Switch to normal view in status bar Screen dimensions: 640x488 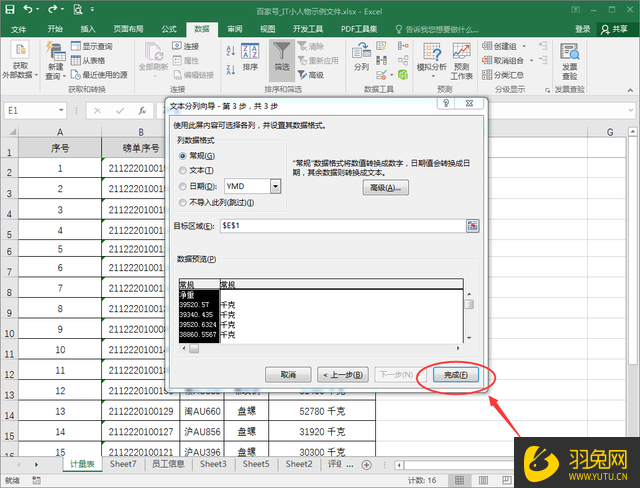[459, 480]
